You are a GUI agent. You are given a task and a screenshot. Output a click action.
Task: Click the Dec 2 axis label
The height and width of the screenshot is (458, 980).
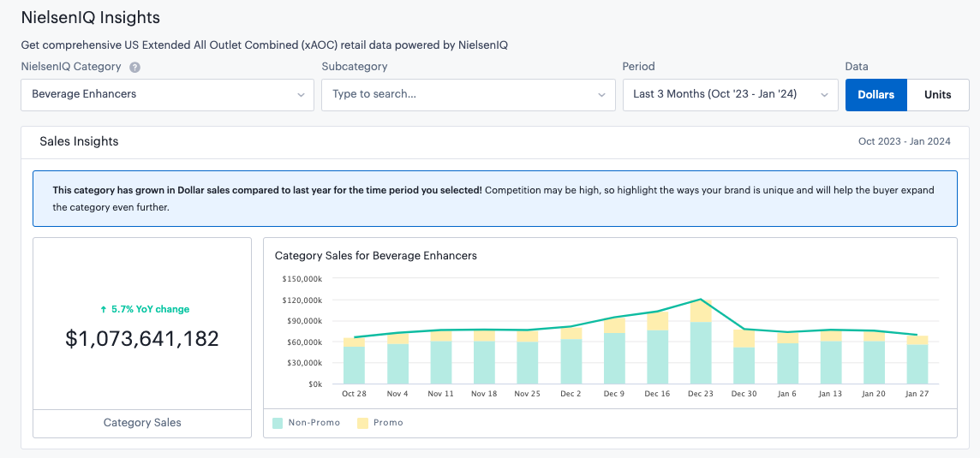pos(571,394)
